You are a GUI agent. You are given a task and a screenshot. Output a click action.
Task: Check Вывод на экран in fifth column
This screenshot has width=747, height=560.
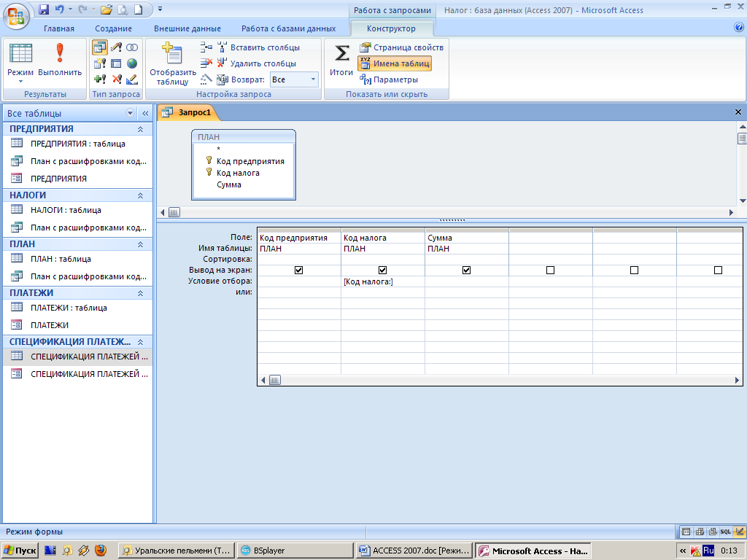(634, 270)
